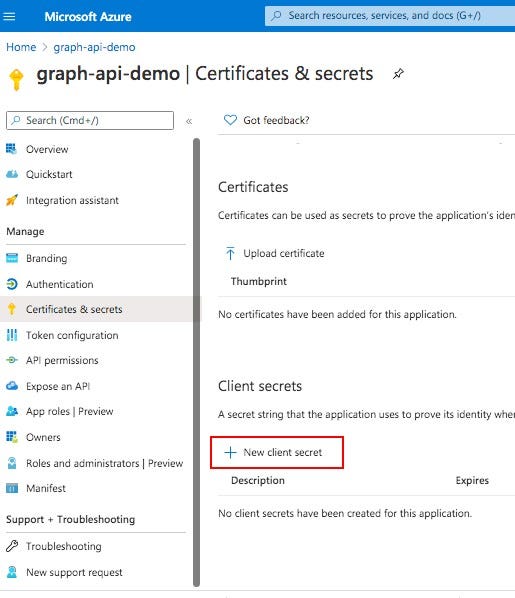Screen dimensions: 515x598
Task: Focus the sidebar Search (Cmd+/) field
Action: [x=90, y=121]
